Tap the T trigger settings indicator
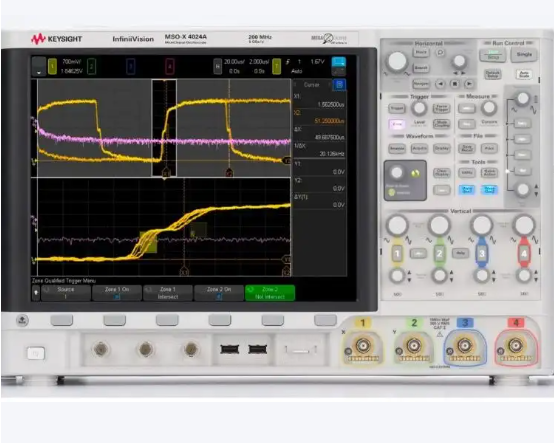 click(x=277, y=66)
